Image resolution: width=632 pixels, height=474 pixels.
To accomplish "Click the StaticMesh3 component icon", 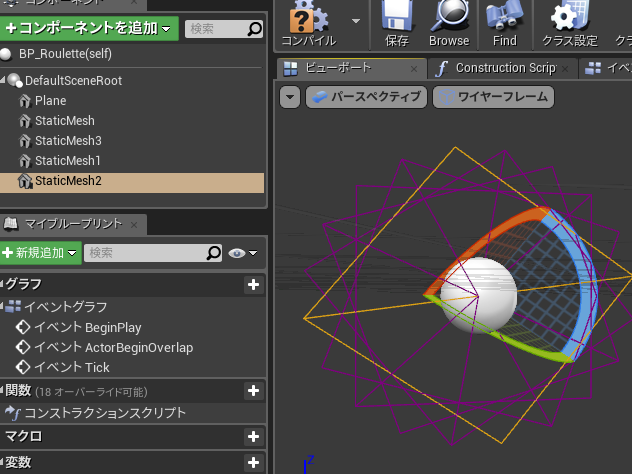I will [25, 141].
